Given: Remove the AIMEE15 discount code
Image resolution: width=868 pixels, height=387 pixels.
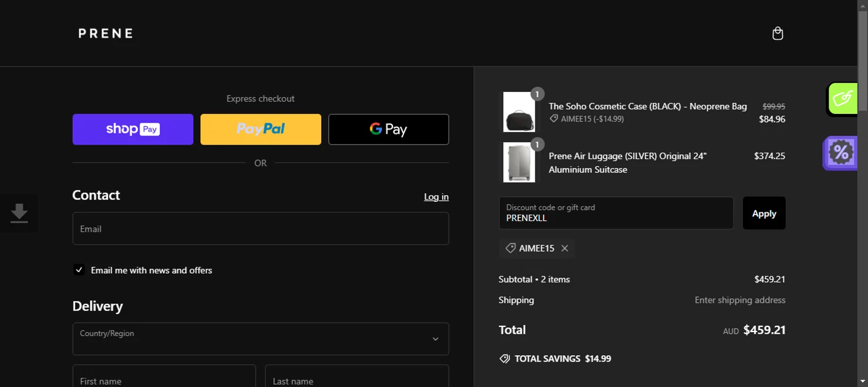Looking at the screenshot, I should 565,248.
